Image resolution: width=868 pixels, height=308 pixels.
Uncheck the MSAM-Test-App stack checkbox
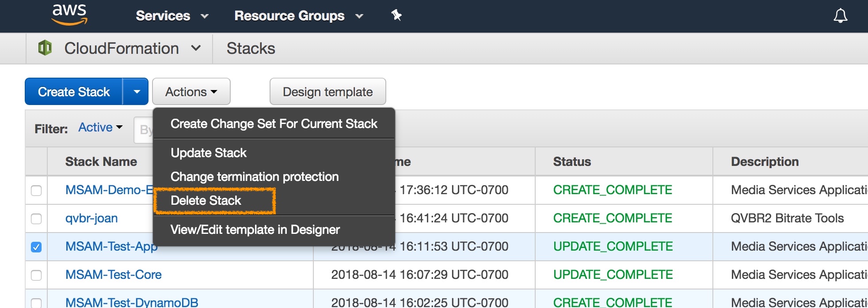[36, 247]
